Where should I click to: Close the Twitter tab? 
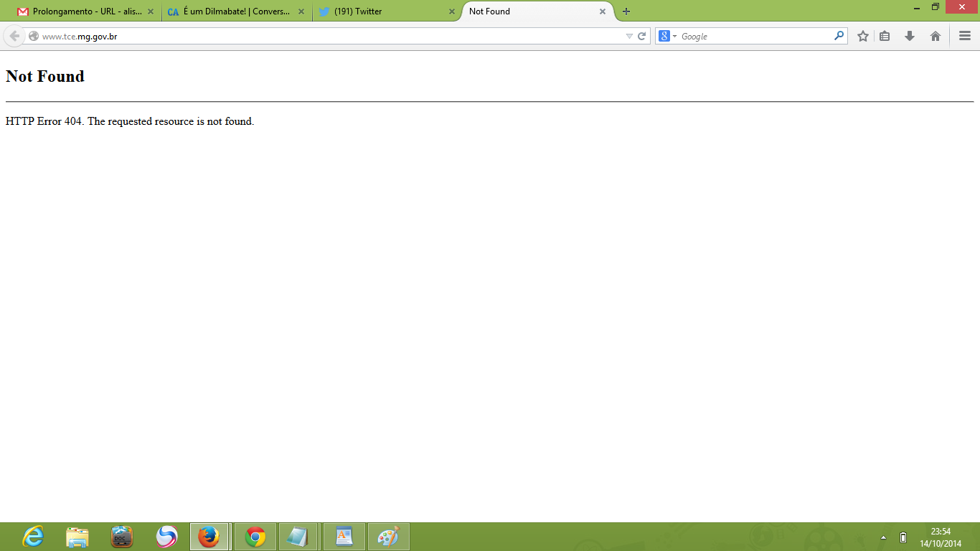pyautogui.click(x=451, y=11)
